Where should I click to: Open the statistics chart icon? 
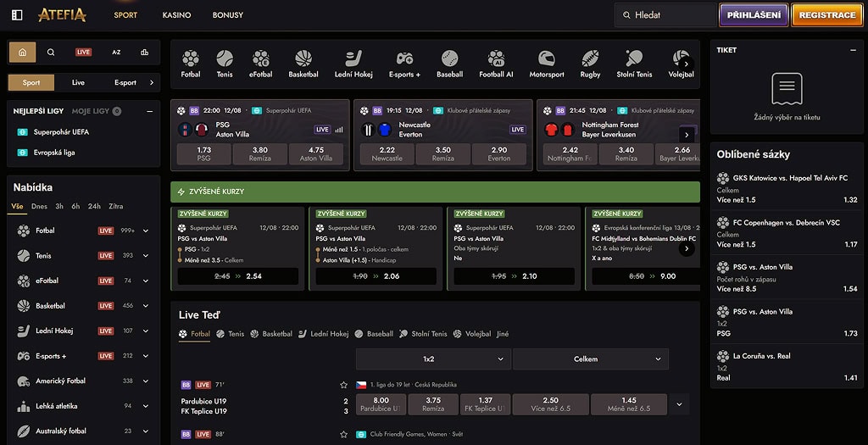[144, 52]
